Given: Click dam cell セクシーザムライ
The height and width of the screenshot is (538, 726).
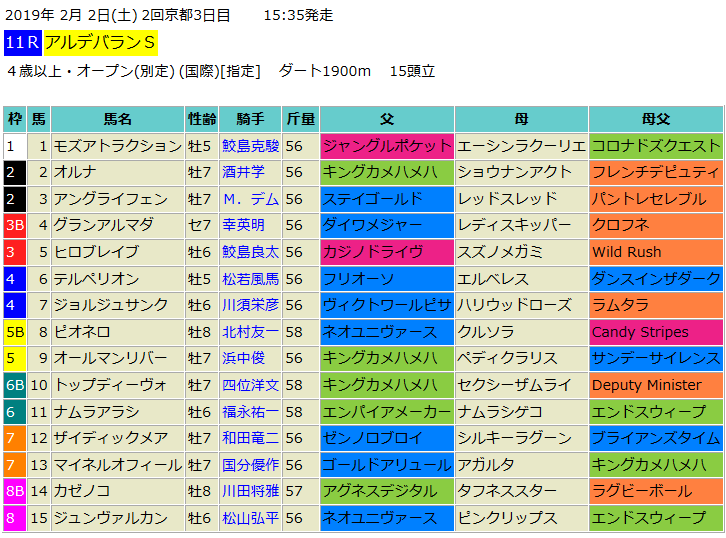Looking at the screenshot, I should 522,385.
